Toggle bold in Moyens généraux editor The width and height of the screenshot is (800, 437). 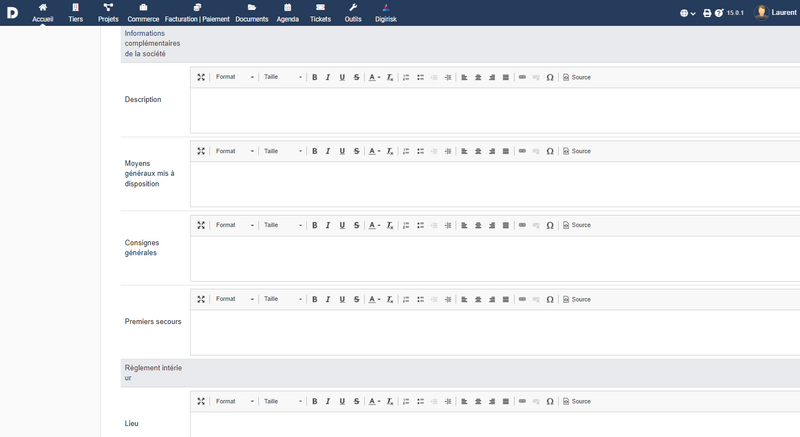point(315,151)
